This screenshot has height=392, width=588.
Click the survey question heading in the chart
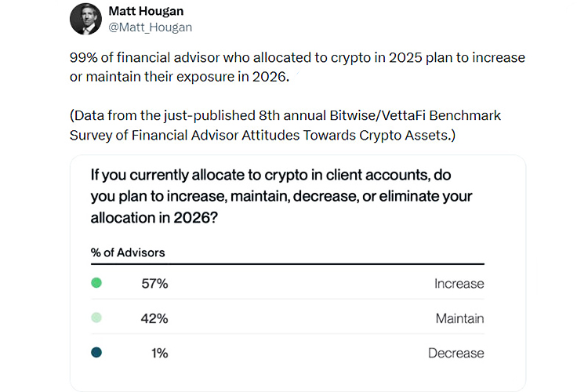click(x=282, y=196)
